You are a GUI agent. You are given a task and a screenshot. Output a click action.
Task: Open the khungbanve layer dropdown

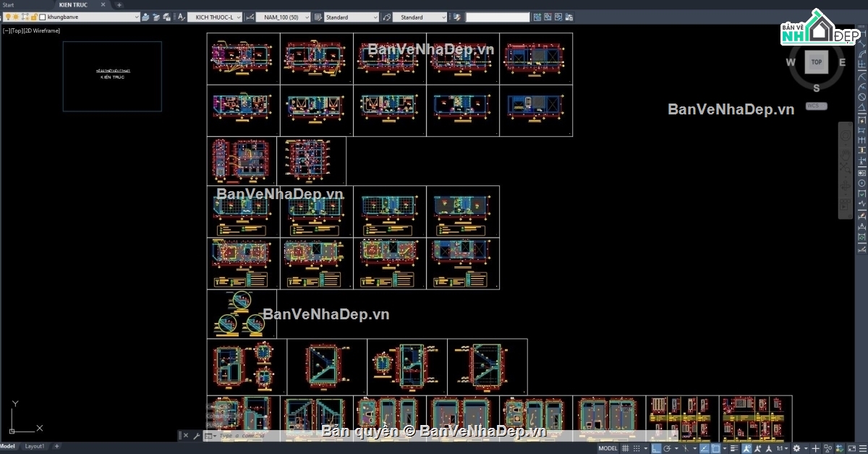137,17
